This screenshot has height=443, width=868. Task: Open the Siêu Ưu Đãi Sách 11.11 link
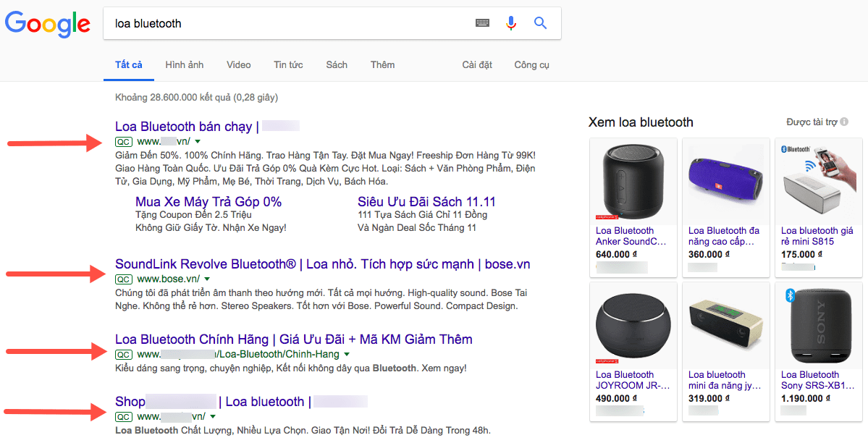pyautogui.click(x=426, y=201)
